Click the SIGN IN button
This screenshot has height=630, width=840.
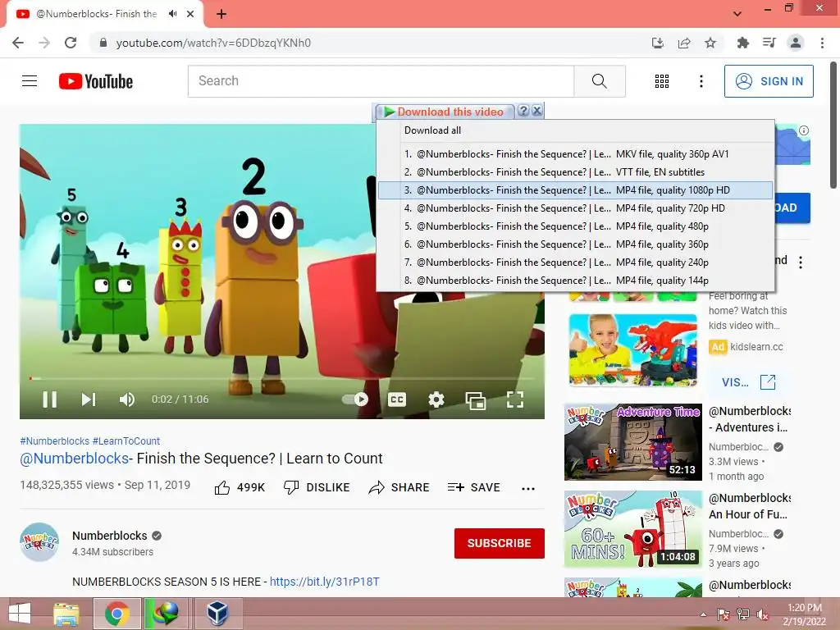[x=769, y=81]
